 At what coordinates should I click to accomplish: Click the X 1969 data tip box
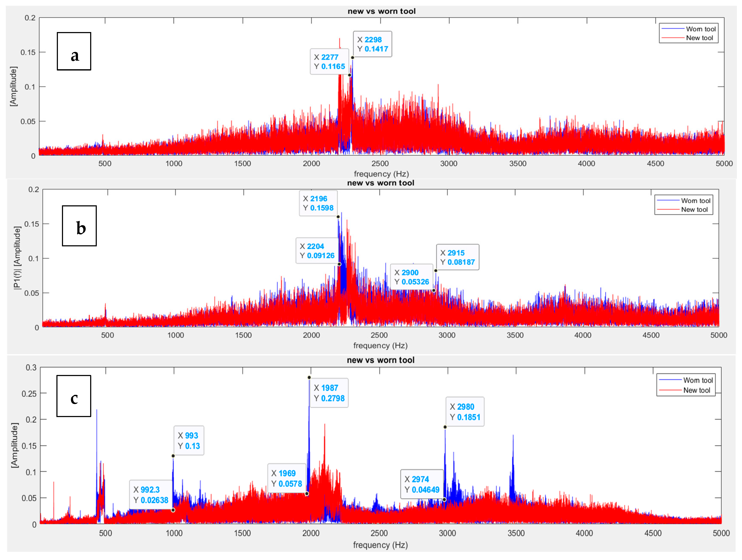click(287, 478)
